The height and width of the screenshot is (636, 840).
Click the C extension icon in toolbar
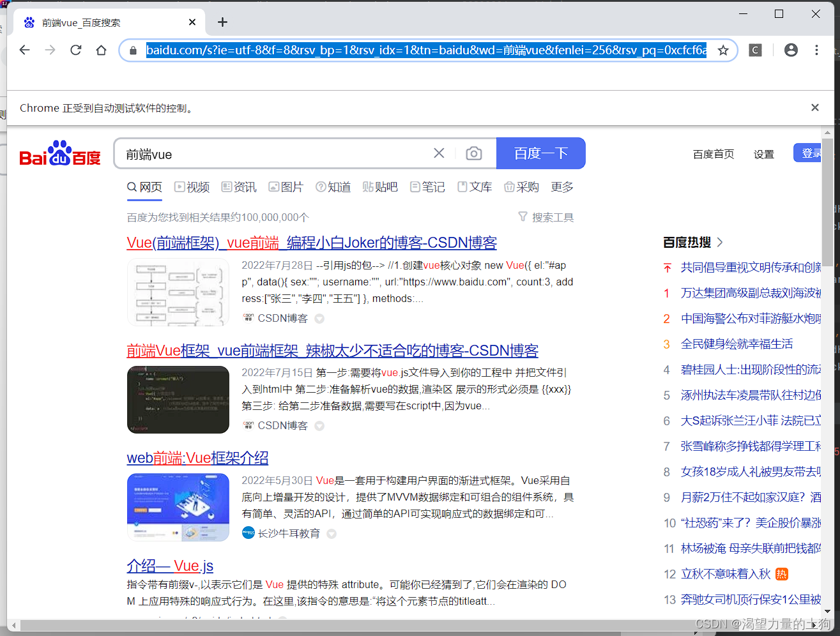coord(755,50)
